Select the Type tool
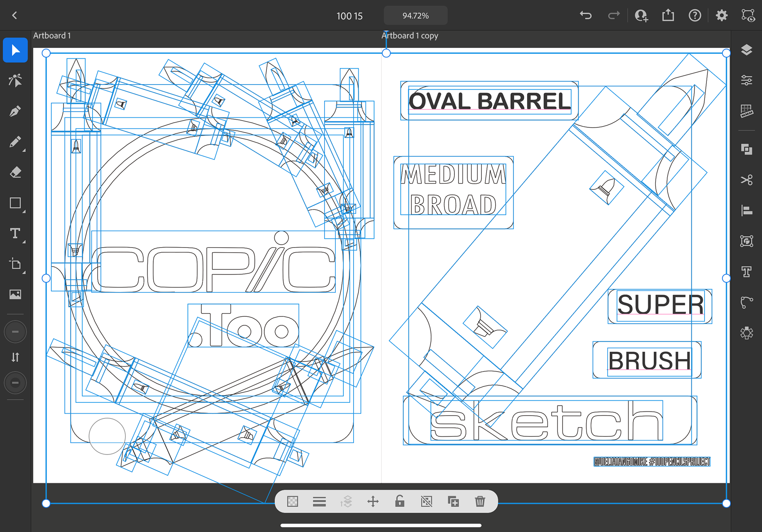 point(15,234)
